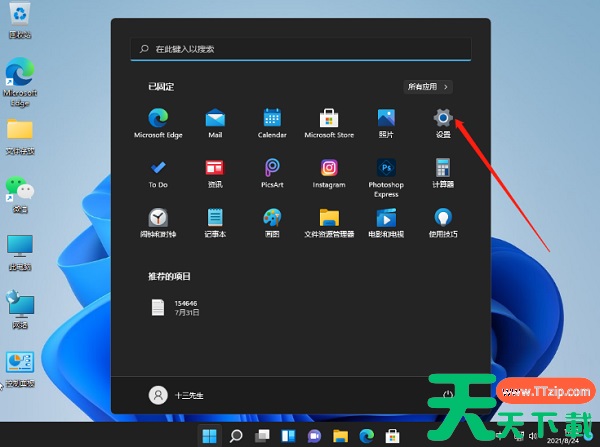Image resolution: width=600 pixels, height=447 pixels.
Task: Open recommended file 154646
Action: pos(175,308)
